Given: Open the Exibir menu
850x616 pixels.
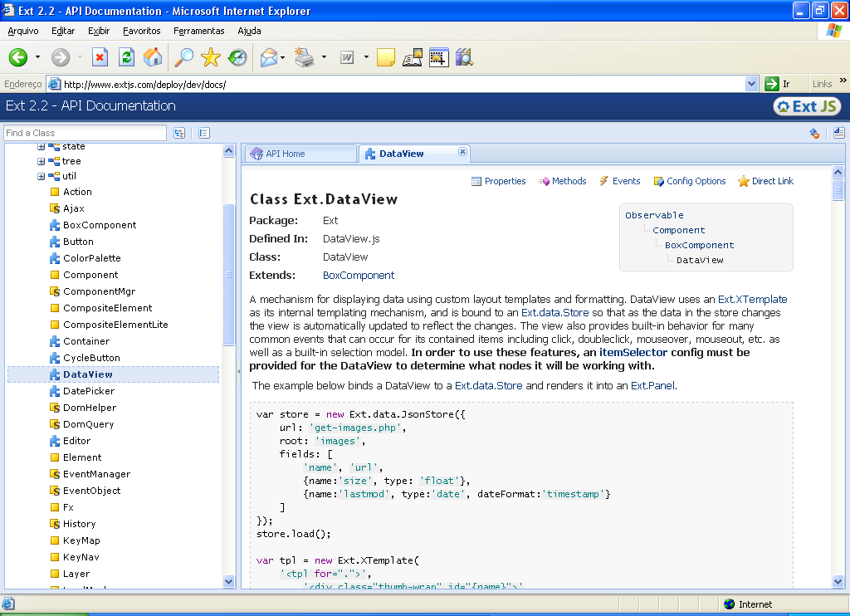Looking at the screenshot, I should click(x=99, y=31).
